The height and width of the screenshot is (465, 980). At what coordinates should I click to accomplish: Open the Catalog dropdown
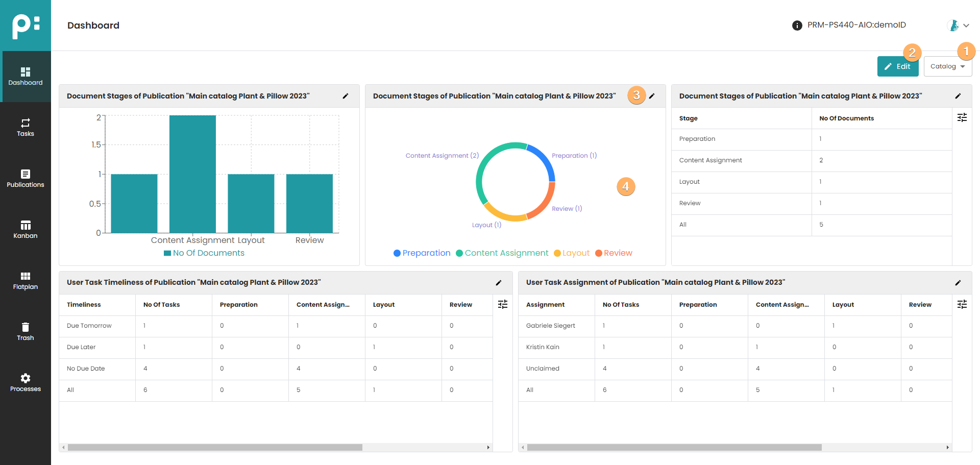pos(947,66)
